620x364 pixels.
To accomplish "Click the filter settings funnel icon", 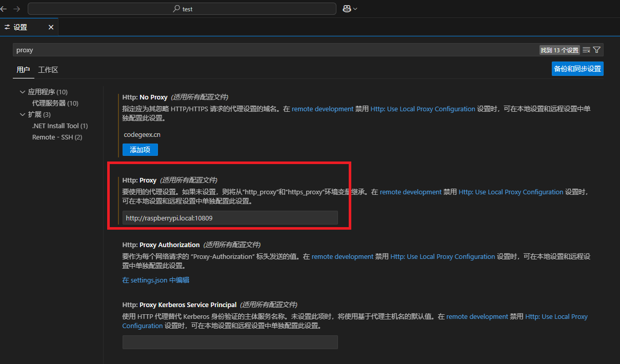I will coord(596,50).
